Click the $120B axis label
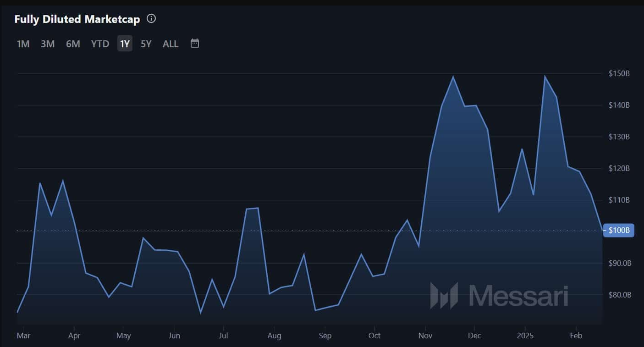The image size is (644, 347). pyautogui.click(x=619, y=168)
